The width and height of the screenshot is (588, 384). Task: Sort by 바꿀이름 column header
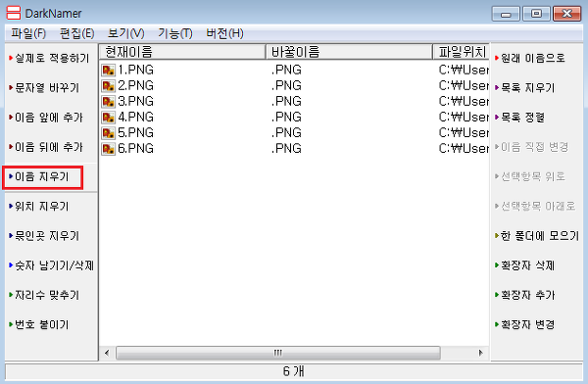(349, 52)
